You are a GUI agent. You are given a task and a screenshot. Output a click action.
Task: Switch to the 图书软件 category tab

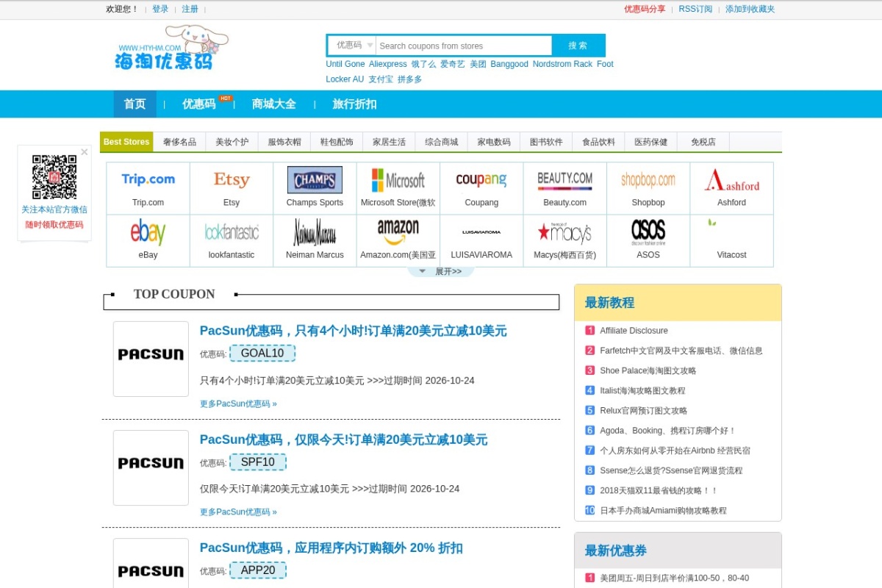546,142
